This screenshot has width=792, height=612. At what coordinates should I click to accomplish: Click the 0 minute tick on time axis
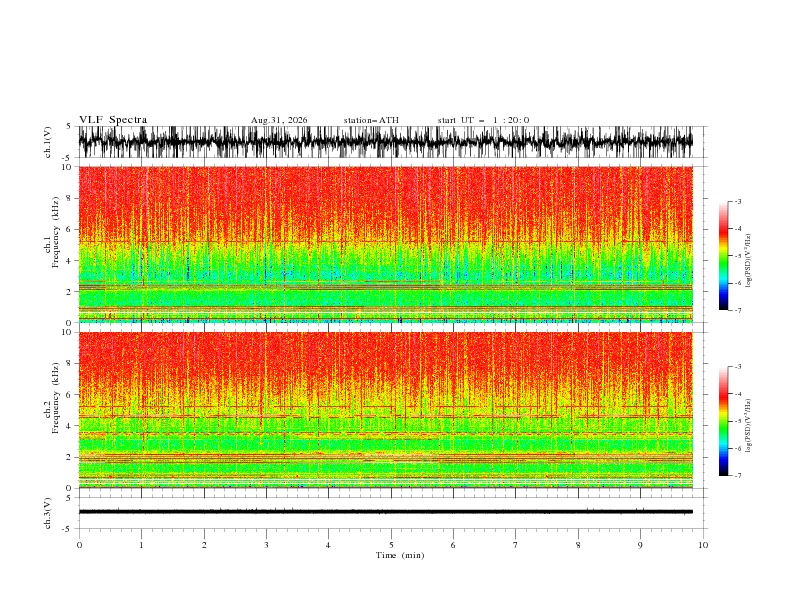(x=79, y=545)
